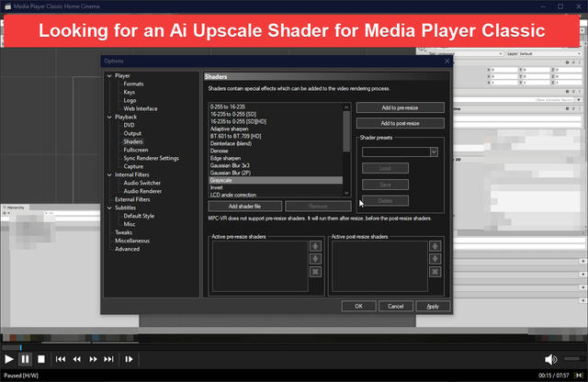Select 'Grayscale' shader in list
Screen dimensions: 588x382
(x=276, y=180)
